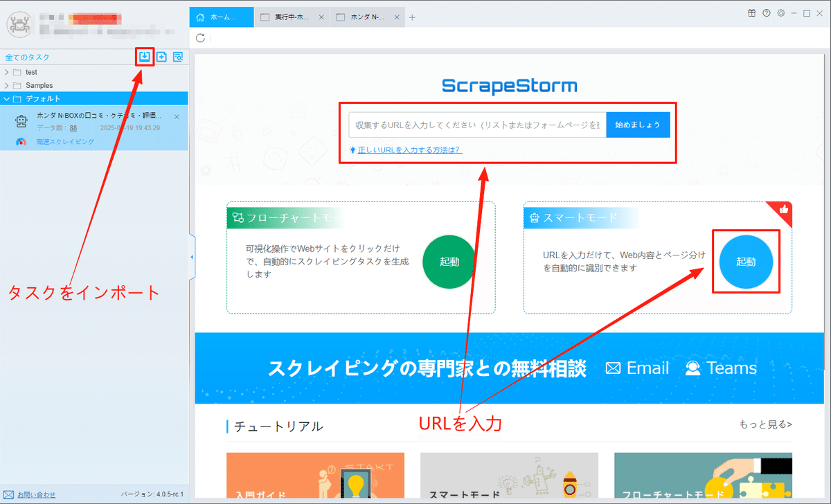831x504 pixels.
Task: Open 正しいURLを入力する方法は? link
Action: point(410,150)
